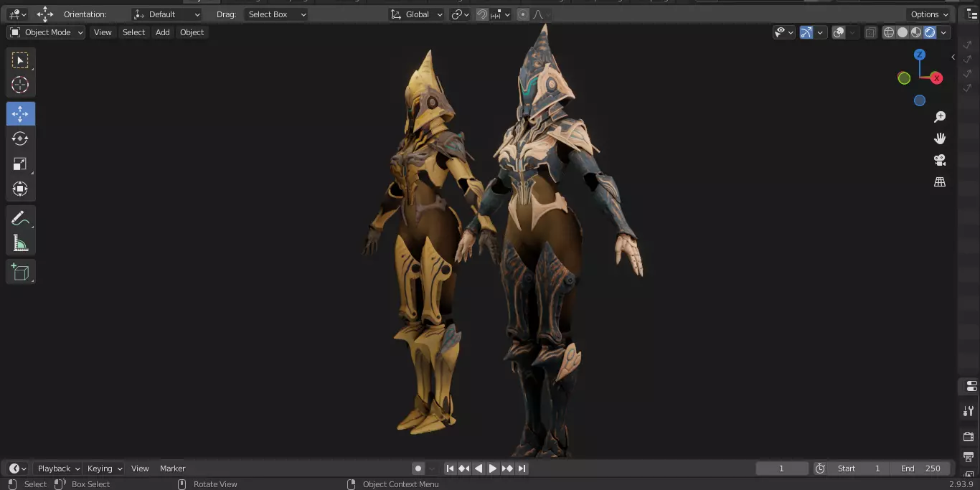Image resolution: width=980 pixels, height=490 pixels.
Task: Open the snapping options dropdown
Action: point(500,14)
